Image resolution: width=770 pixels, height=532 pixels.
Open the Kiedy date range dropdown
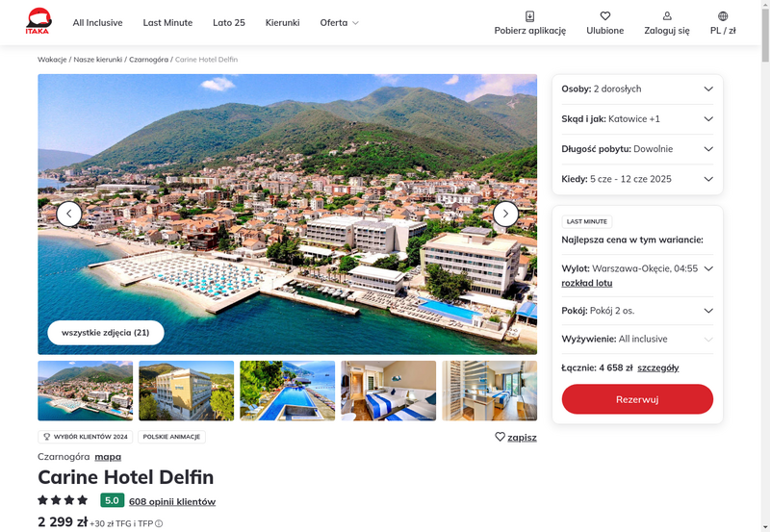click(637, 179)
